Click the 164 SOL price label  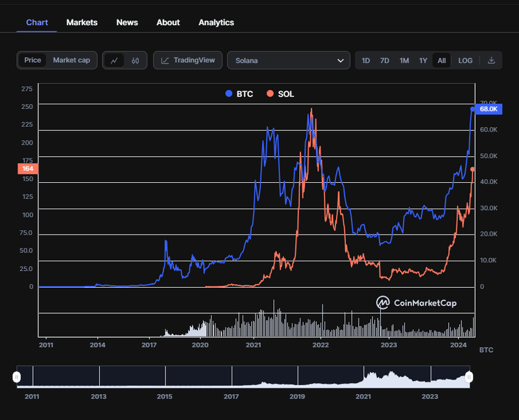click(28, 169)
